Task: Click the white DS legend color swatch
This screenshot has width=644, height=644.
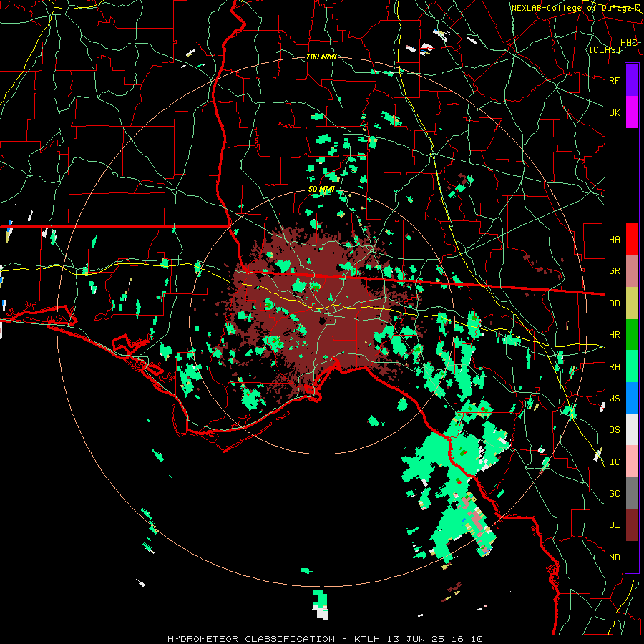Action: coord(632,429)
